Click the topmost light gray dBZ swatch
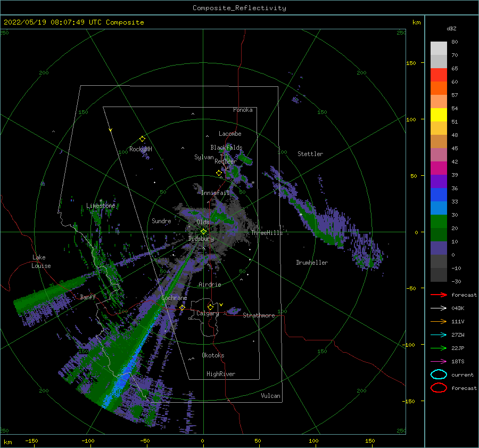Screen dimensions: 479x448 (x=439, y=48)
